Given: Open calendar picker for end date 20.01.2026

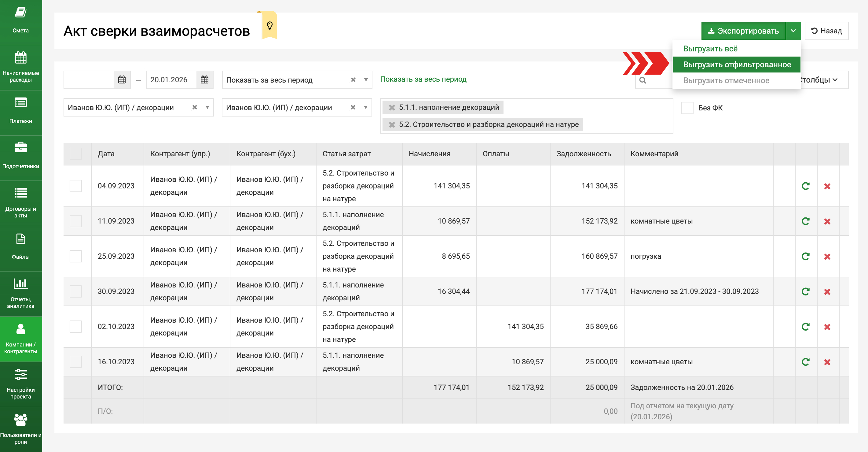Looking at the screenshot, I should point(204,80).
